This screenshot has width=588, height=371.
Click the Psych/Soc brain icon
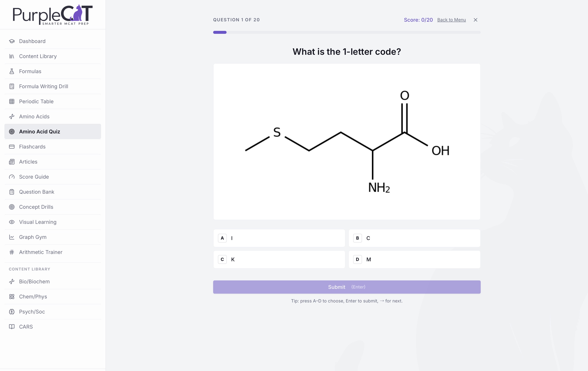[12, 312]
